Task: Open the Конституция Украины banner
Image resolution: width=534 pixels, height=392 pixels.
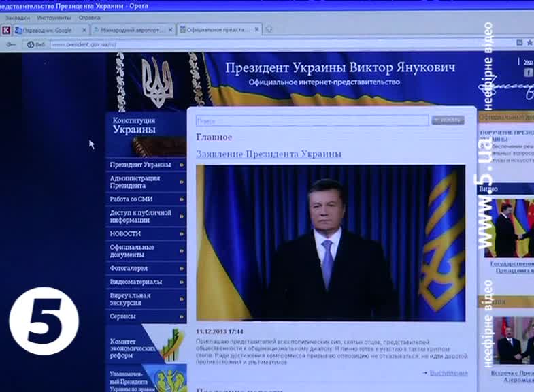Action: [x=146, y=128]
